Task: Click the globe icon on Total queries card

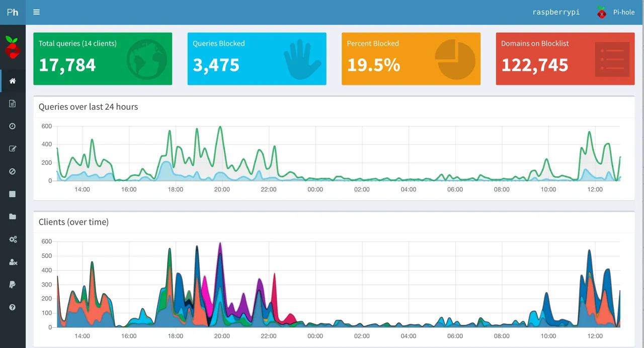Action: click(x=147, y=60)
